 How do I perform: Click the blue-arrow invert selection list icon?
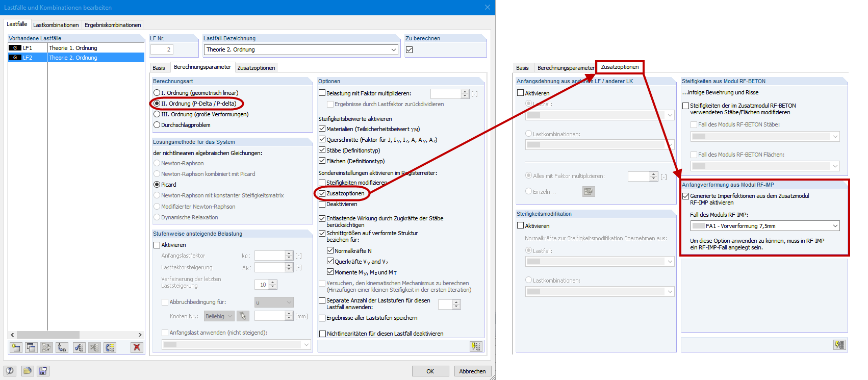point(110,348)
